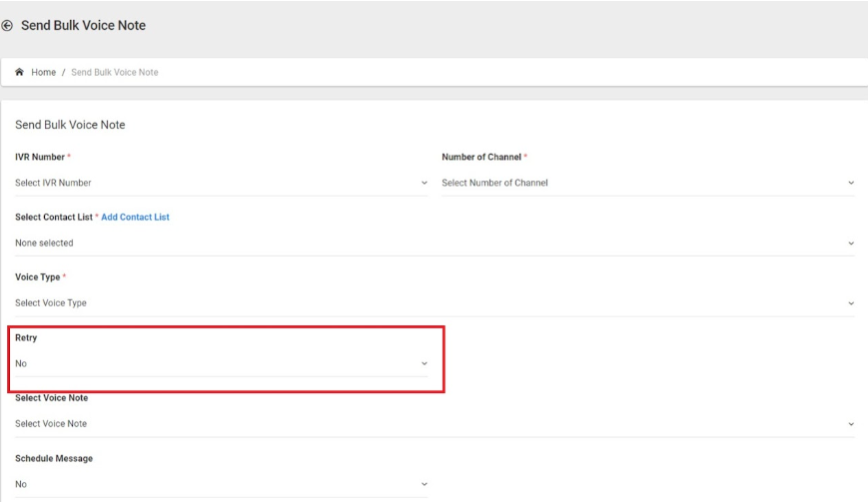The width and height of the screenshot is (868, 502).
Task: Click the Schedule Message field label
Action: point(54,458)
